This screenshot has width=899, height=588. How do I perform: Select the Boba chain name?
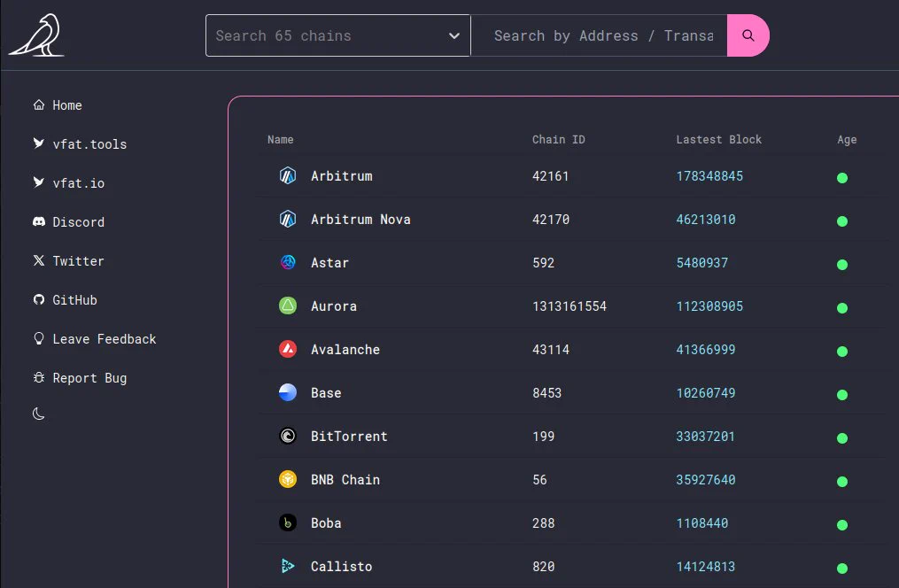tap(326, 522)
